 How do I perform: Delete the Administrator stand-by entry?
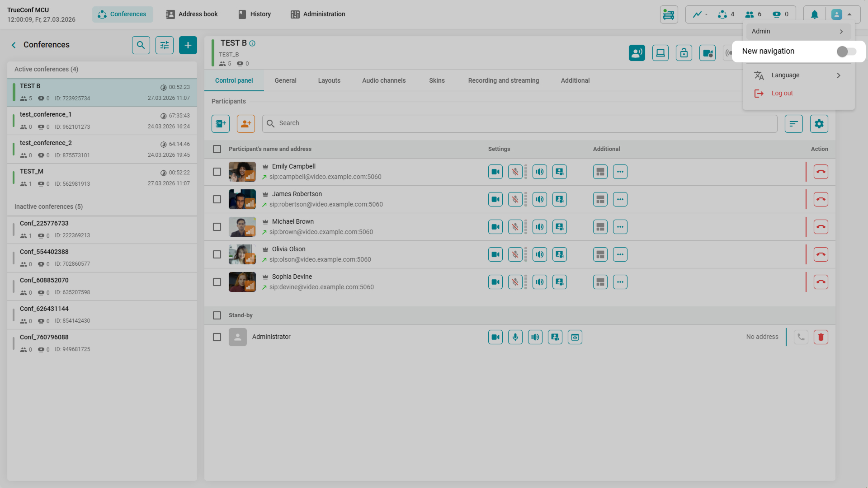pos(821,337)
